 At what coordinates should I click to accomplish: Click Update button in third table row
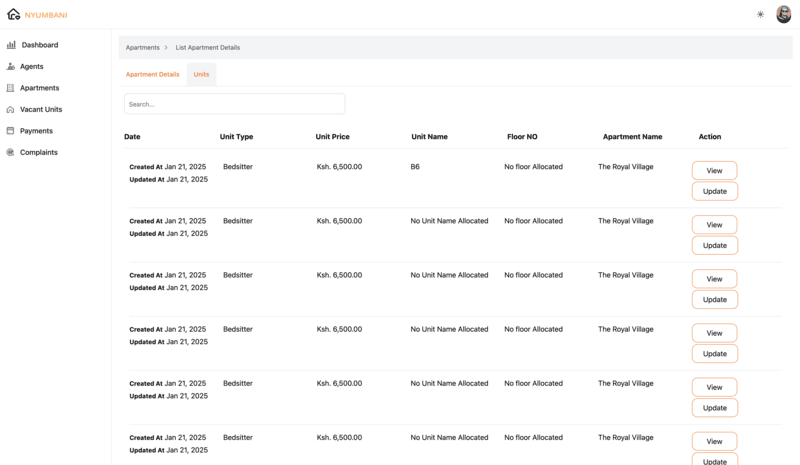tap(714, 299)
